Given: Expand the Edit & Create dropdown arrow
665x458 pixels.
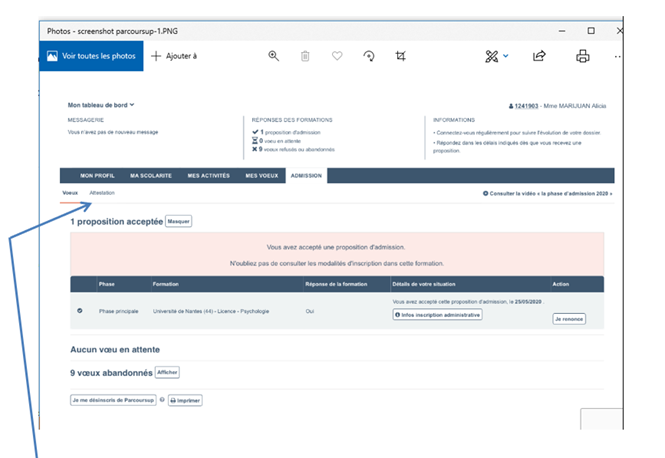Looking at the screenshot, I should coord(506,56).
